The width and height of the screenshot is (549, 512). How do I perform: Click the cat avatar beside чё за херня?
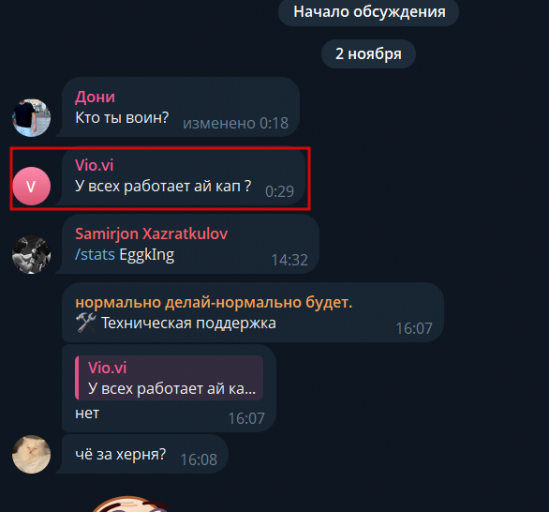coord(32,454)
